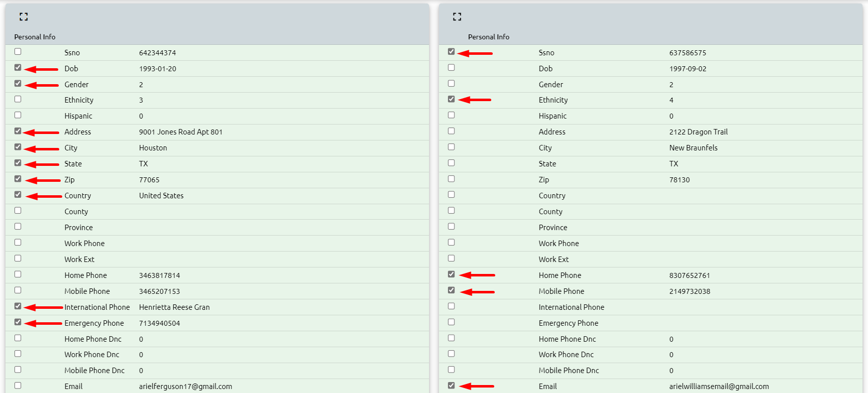Uncheck the left panel Address checkbox

point(18,131)
